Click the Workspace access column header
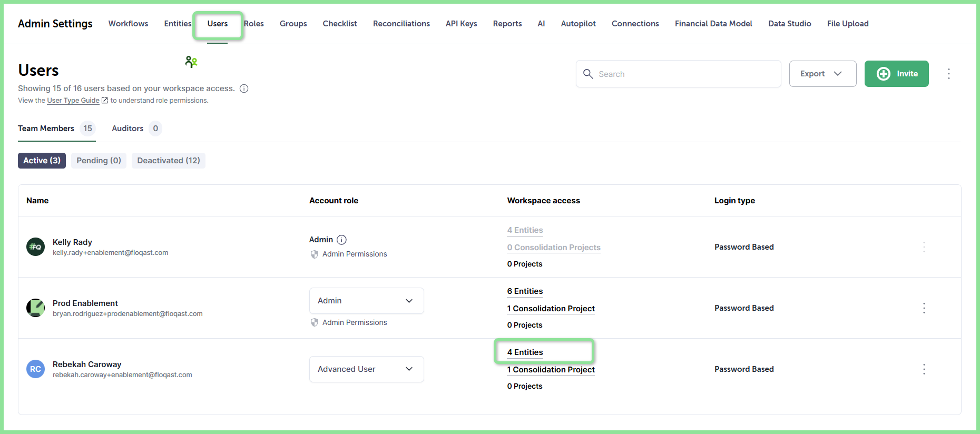This screenshot has height=434, width=980. click(543, 201)
